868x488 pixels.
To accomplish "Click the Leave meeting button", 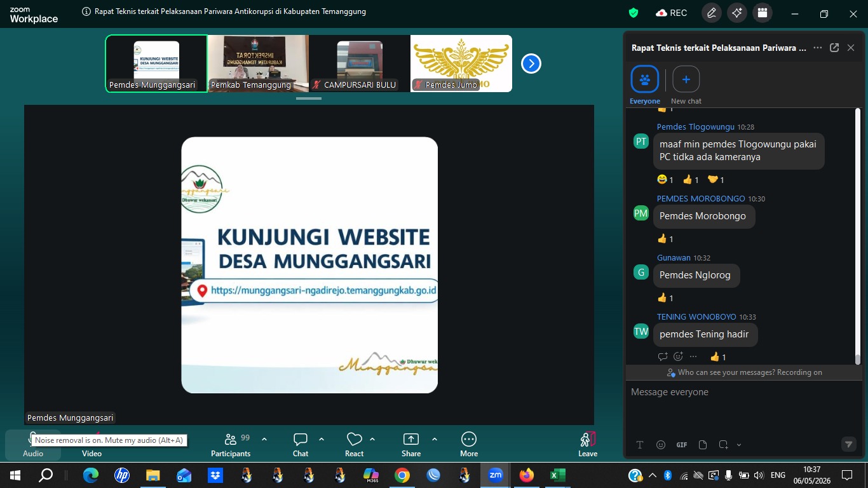I will pyautogui.click(x=588, y=445).
